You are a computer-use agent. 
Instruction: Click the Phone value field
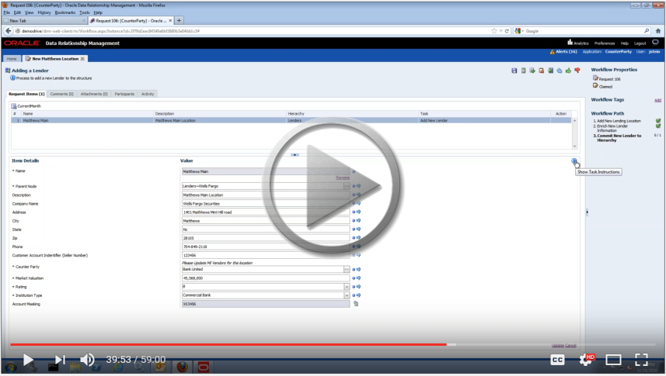click(x=266, y=246)
